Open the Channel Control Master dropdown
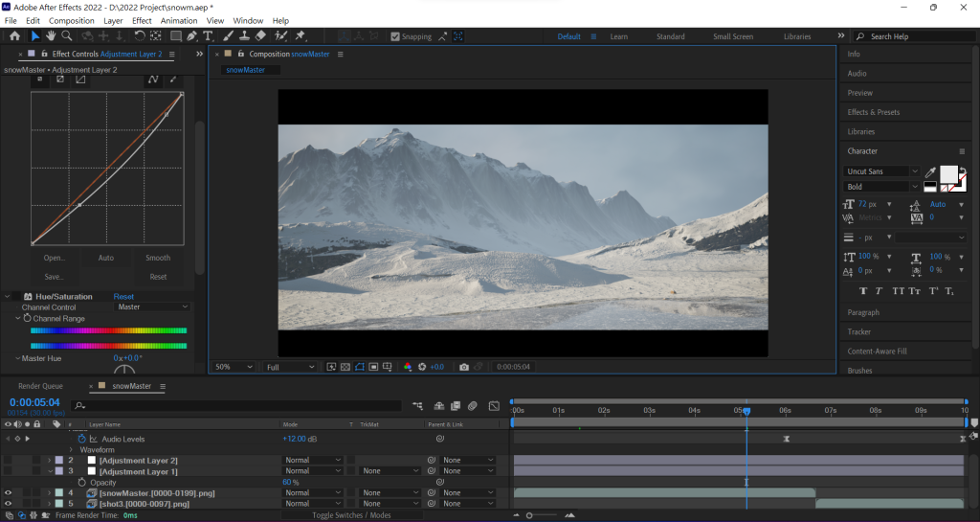This screenshot has height=522, width=980. tap(153, 307)
